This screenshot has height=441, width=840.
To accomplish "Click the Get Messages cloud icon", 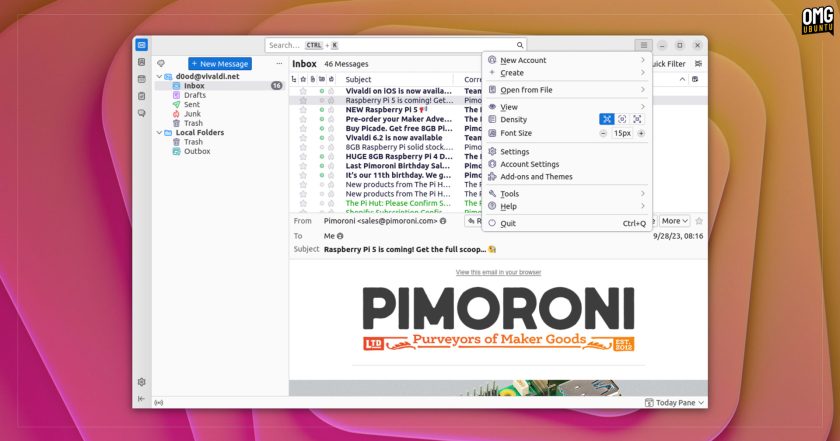I will [161, 63].
